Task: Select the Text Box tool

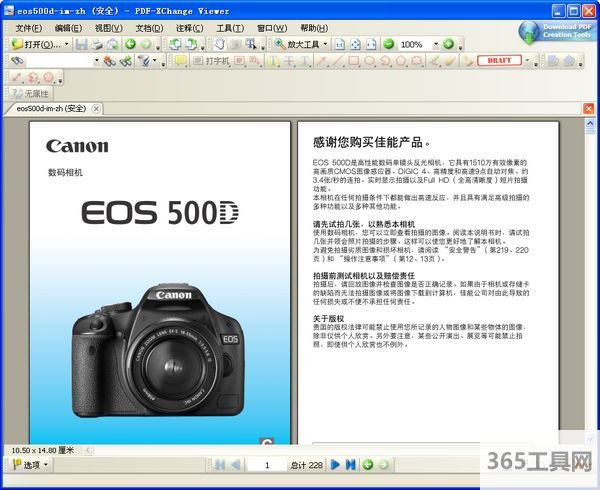Action: pos(240,61)
